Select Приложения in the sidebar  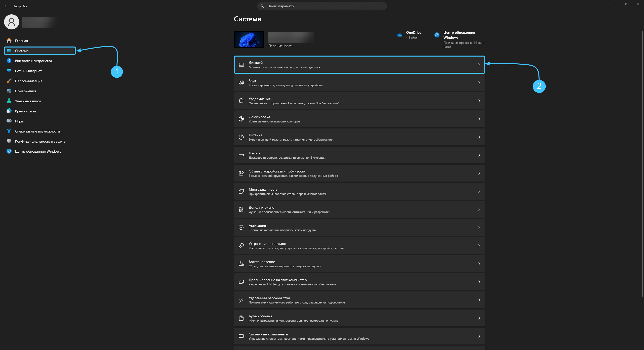(25, 91)
